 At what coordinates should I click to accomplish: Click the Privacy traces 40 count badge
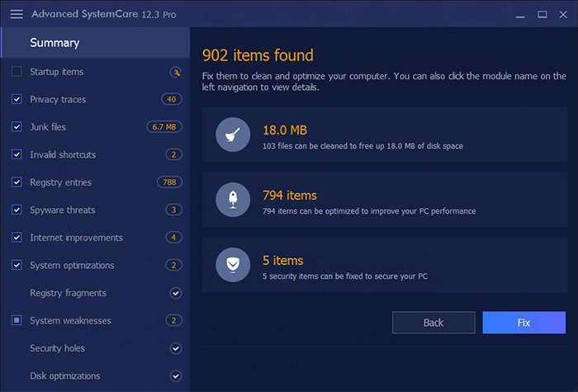(x=172, y=99)
